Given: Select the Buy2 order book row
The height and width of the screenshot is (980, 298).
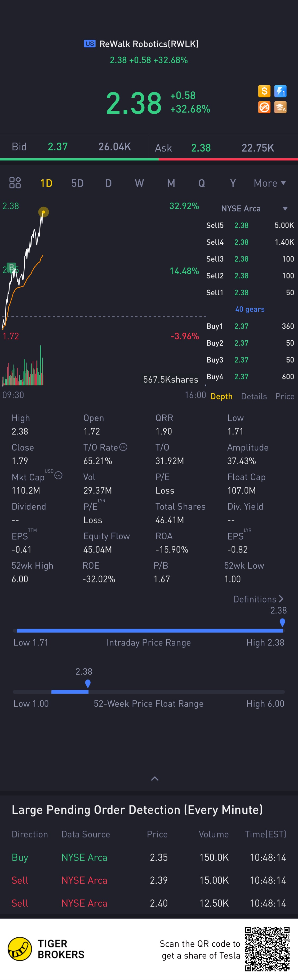Looking at the screenshot, I should (x=250, y=343).
